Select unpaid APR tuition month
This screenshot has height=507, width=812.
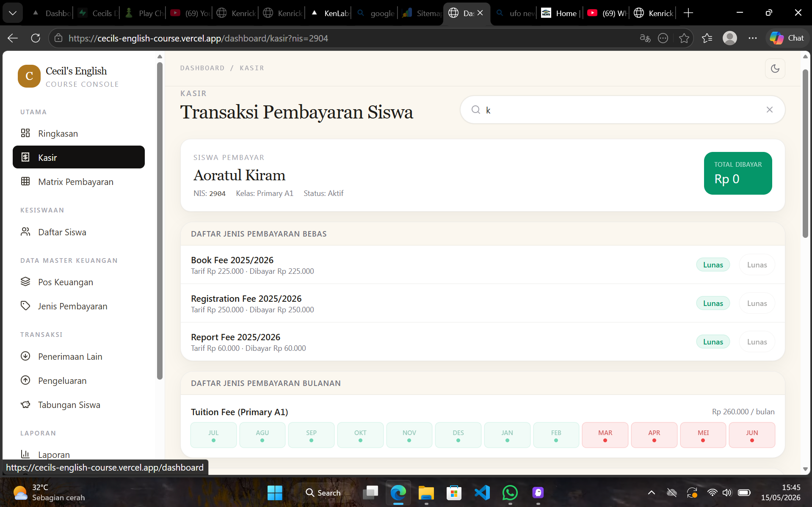click(654, 435)
